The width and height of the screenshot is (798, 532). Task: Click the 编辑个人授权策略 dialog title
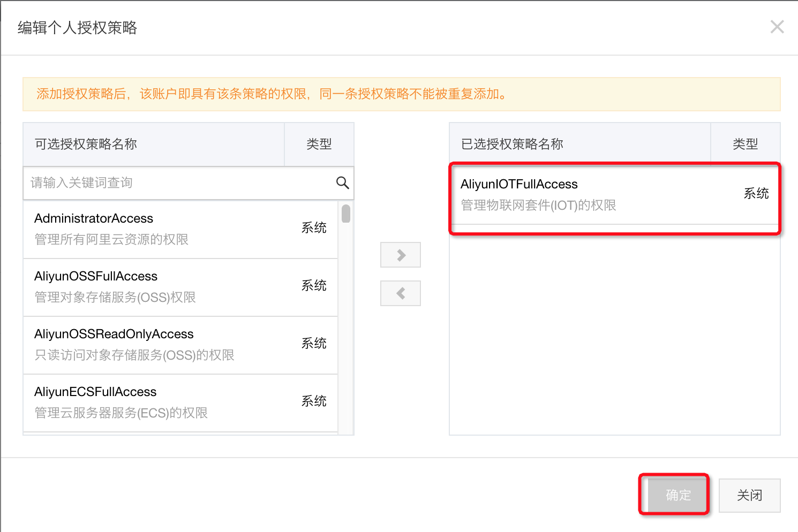(77, 27)
